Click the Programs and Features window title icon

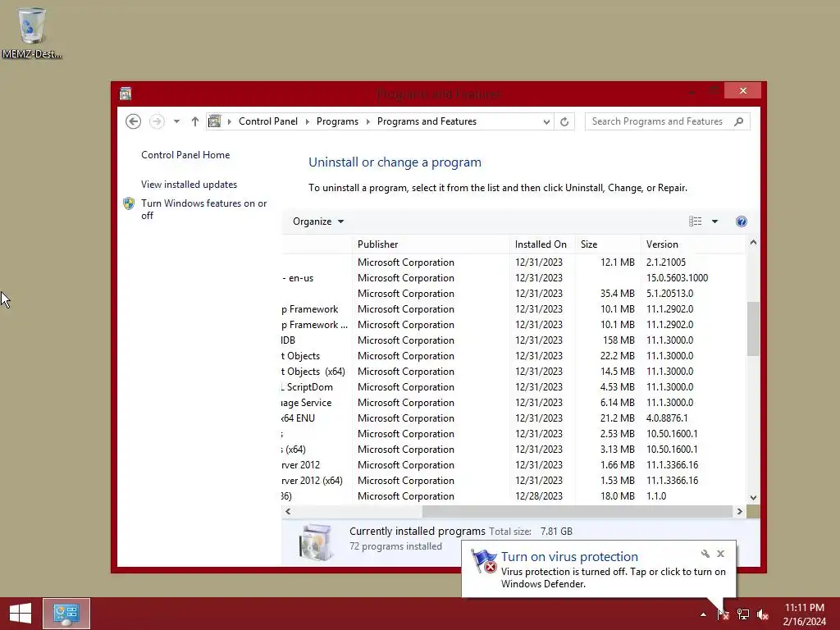126,94
